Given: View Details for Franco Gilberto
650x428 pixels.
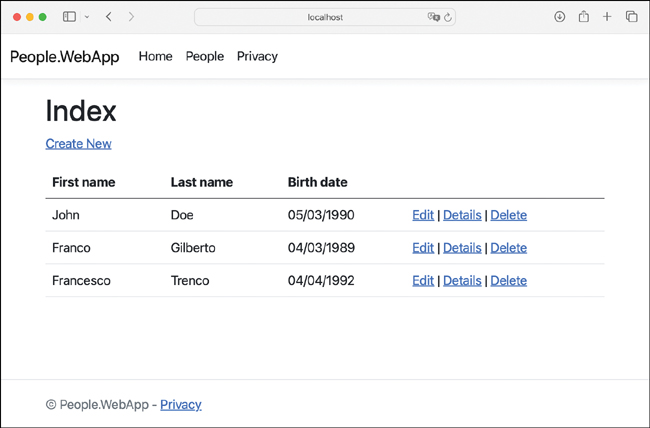Looking at the screenshot, I should [462, 248].
